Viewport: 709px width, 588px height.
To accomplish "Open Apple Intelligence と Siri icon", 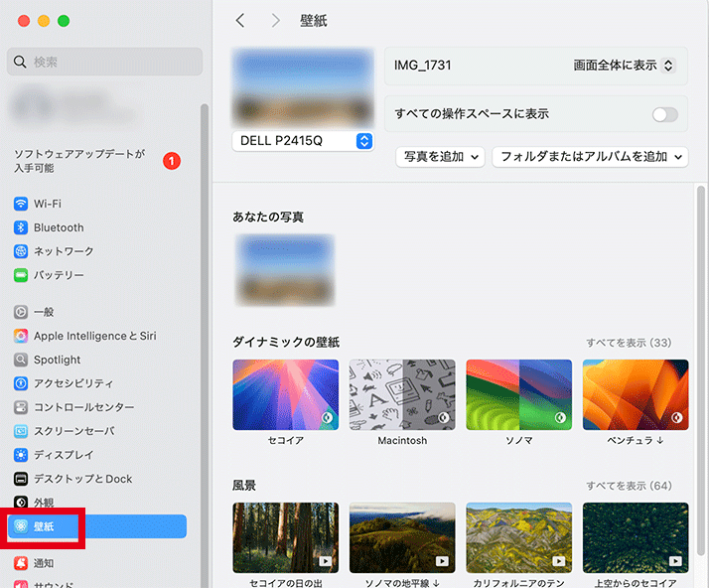I will pyautogui.click(x=20, y=336).
